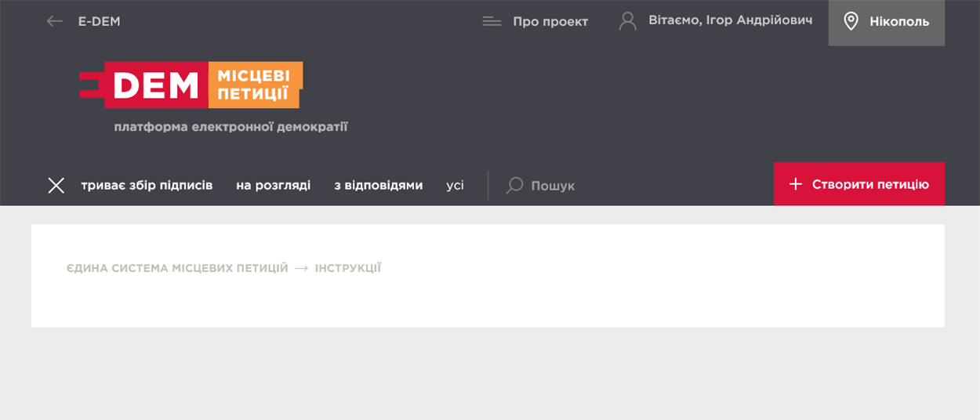Click the Створити петицію button
Screen dimensions: 980x420
tap(859, 184)
